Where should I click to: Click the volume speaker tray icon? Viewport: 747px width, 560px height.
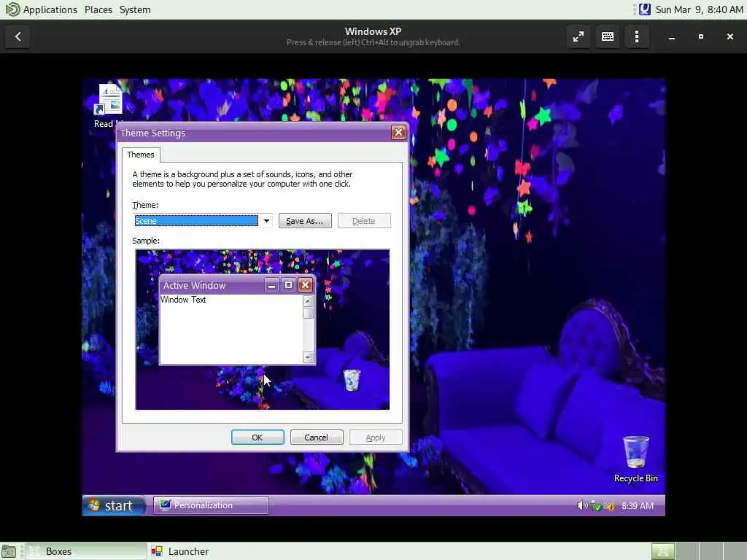coord(582,505)
